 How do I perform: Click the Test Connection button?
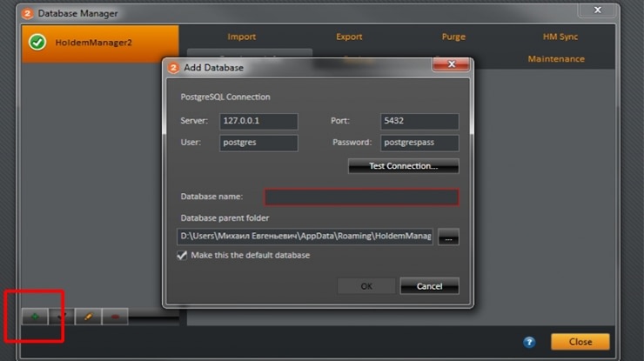(x=403, y=166)
